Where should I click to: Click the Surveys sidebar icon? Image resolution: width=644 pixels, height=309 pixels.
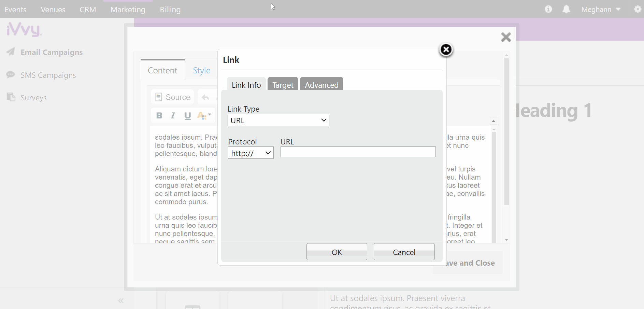[11, 97]
